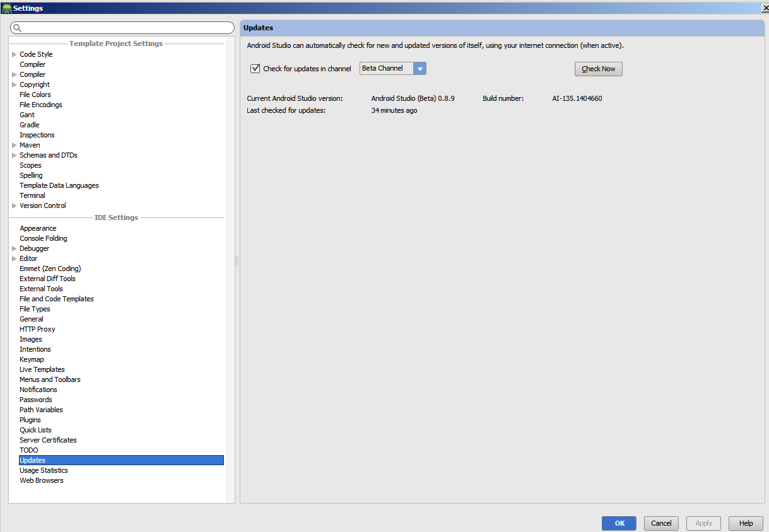Click the Help button
Viewport: 769px width, 532px height.
click(746, 523)
